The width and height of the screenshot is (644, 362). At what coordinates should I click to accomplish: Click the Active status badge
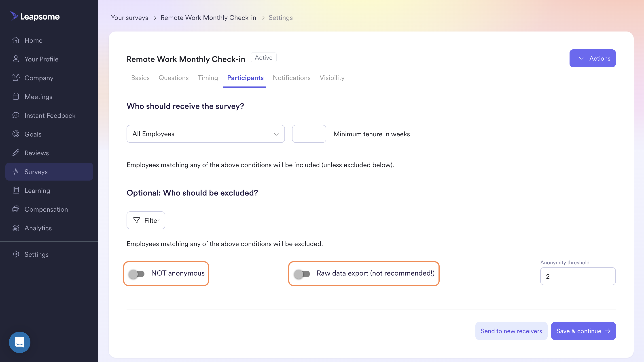pos(263,58)
